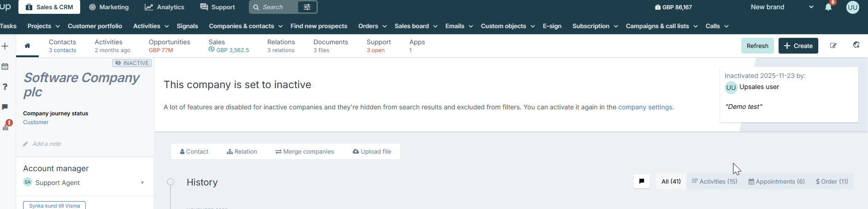Switch to the Analytics tab
The width and height of the screenshot is (868, 209).
pyautogui.click(x=164, y=7)
